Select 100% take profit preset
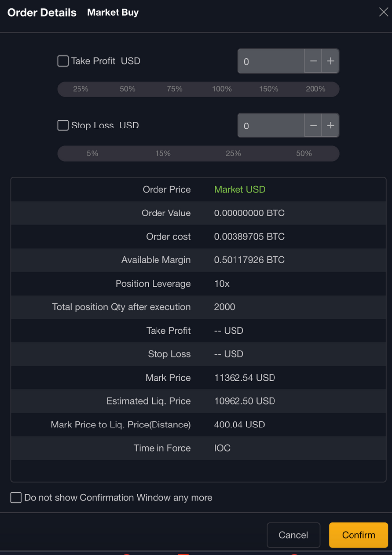Screen dimensions: 392x555 tap(222, 89)
